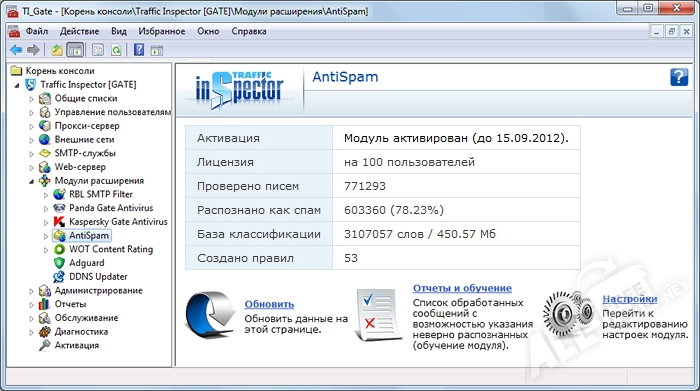This screenshot has height=391, width=700.
Task: Expand the Общие списки node
Action: point(31,99)
